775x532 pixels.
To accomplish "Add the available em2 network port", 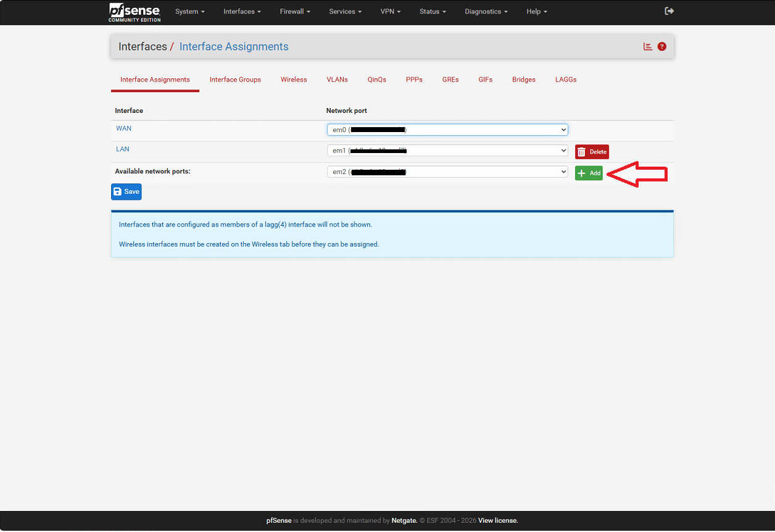I will 589,173.
